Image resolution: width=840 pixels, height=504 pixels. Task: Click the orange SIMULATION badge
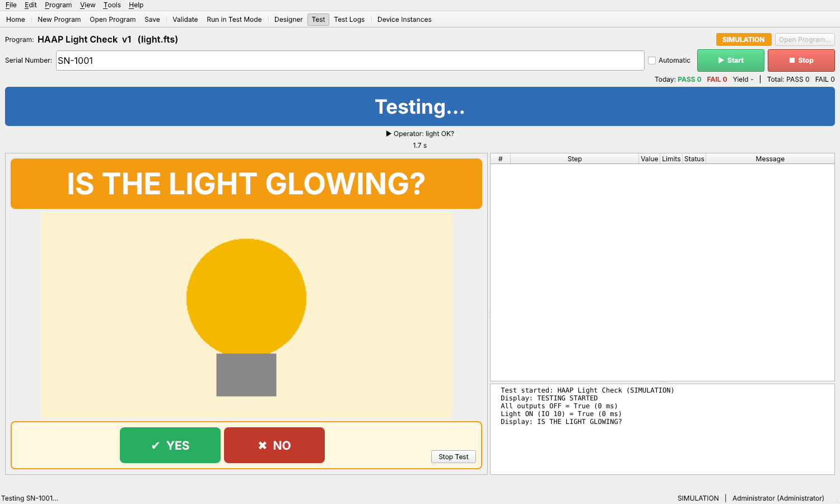point(744,40)
